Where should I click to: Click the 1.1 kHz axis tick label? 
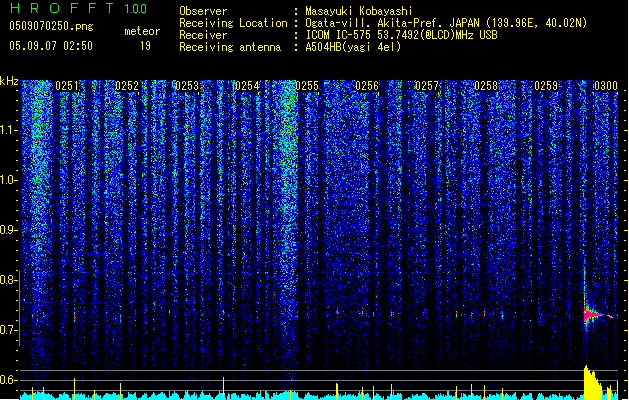tap(8, 130)
